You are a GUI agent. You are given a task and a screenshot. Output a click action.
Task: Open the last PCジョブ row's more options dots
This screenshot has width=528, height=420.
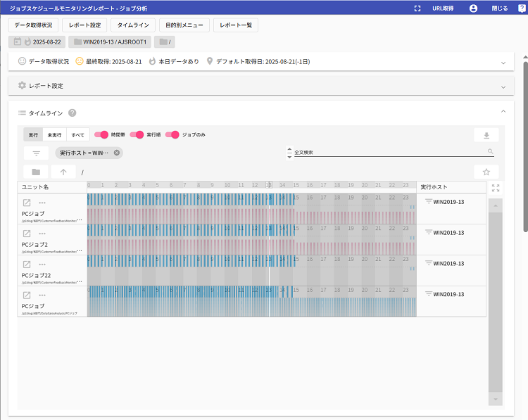[42, 295]
